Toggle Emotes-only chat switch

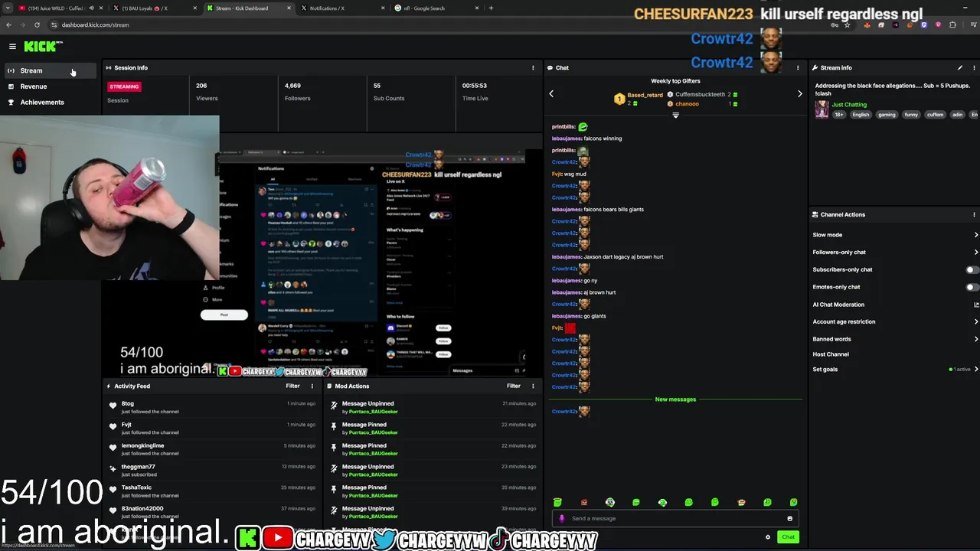point(971,287)
